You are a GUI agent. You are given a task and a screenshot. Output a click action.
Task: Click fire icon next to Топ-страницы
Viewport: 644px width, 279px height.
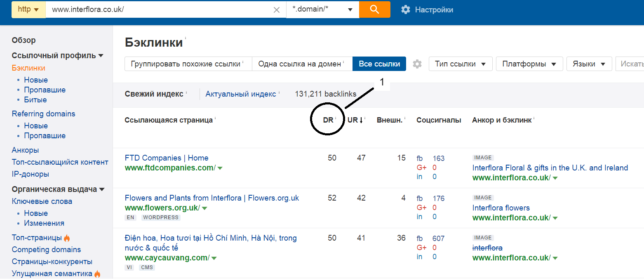pyautogui.click(x=67, y=238)
